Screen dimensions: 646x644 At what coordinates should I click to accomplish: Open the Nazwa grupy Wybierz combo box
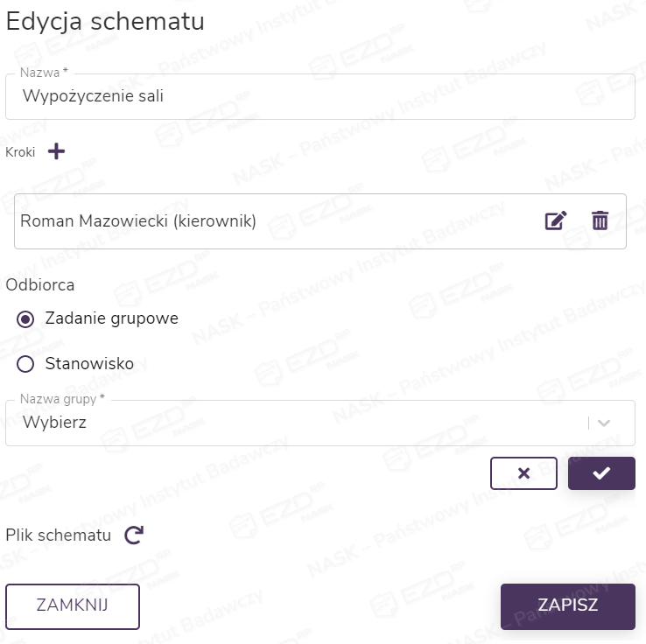click(x=298, y=423)
